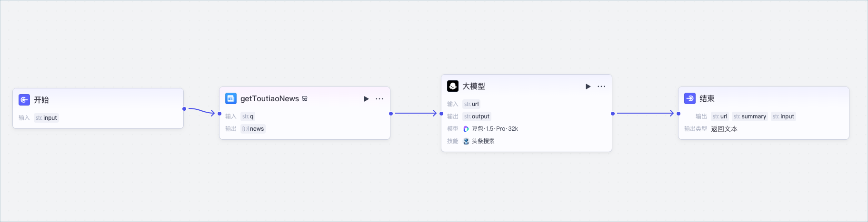Run the getToutiaoNews node with play button

[366, 99]
